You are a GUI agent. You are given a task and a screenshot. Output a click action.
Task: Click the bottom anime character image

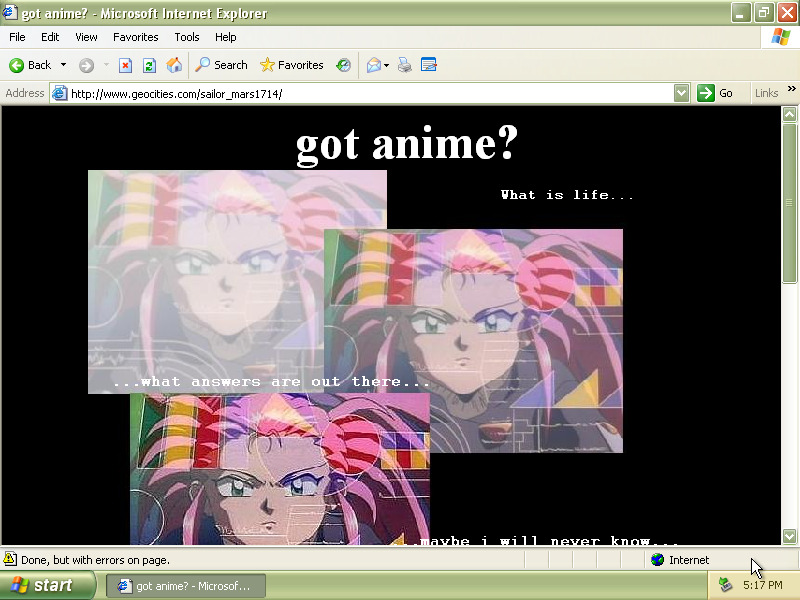(280, 469)
